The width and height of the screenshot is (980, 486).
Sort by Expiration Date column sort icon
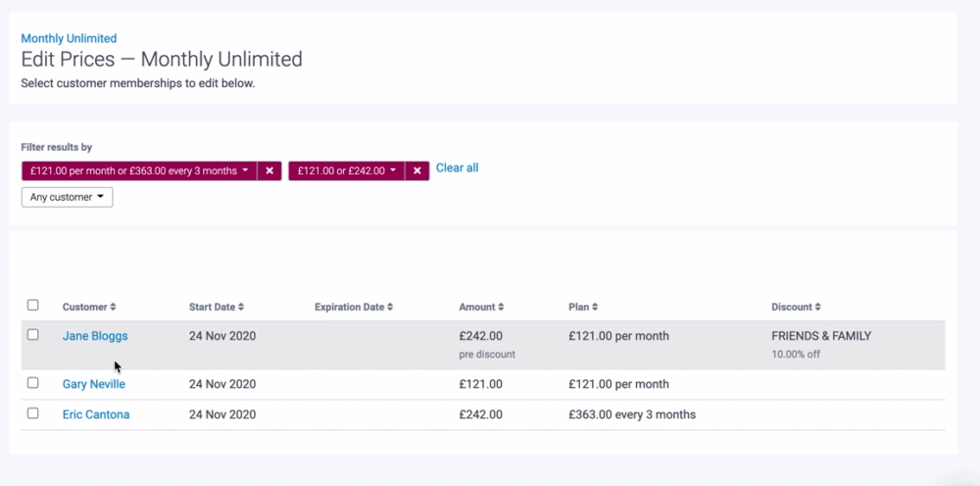[390, 308]
